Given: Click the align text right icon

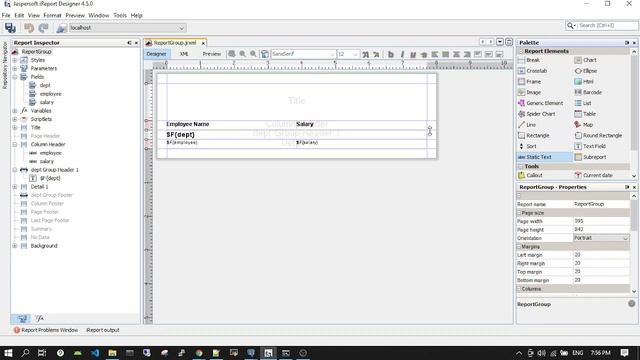Looking at the screenshot, I should click(467, 54).
